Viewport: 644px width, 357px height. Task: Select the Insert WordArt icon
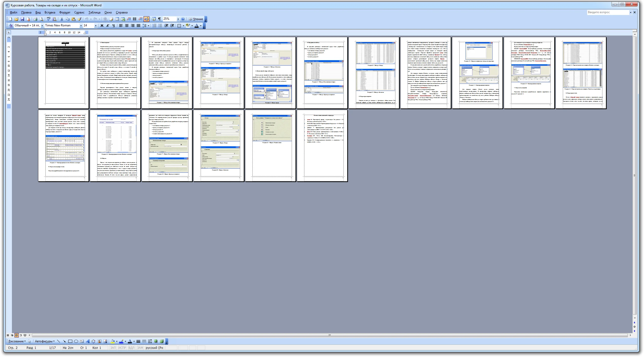click(88, 341)
